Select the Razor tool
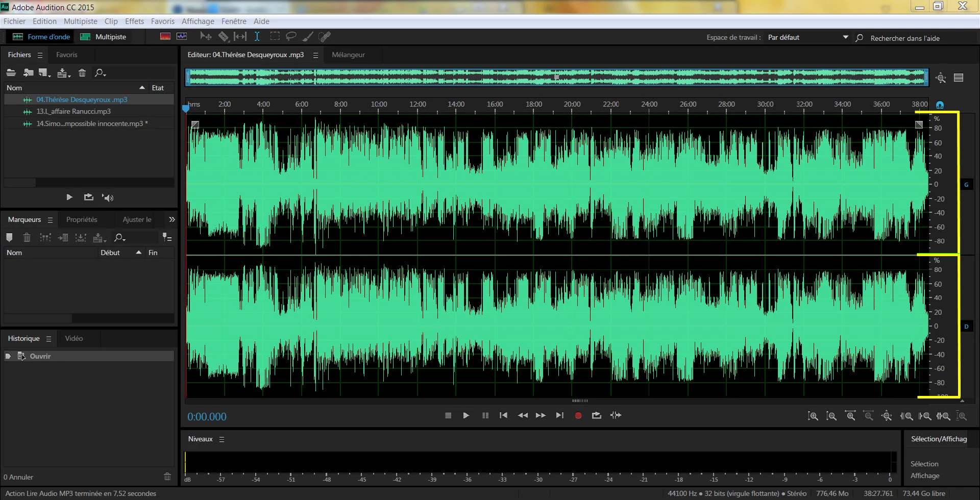Screen dimensions: 980x500 [x=224, y=36]
